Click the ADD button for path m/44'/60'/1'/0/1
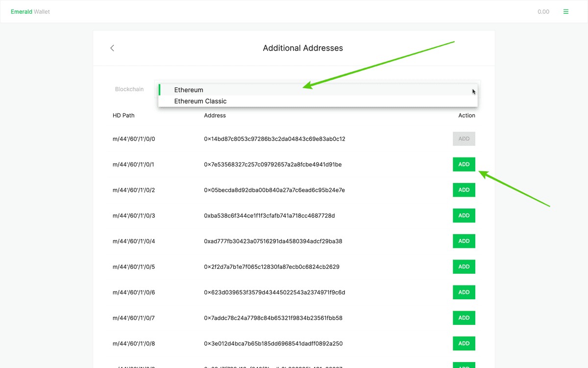 tap(464, 164)
